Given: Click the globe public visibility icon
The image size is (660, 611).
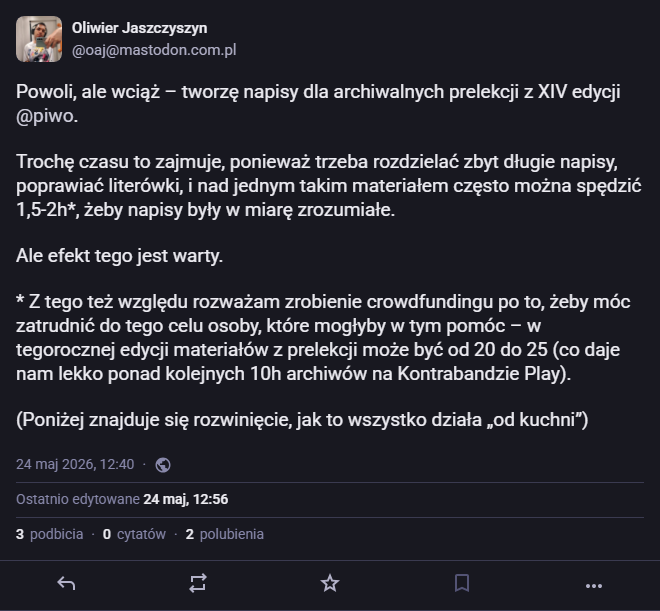Looking at the screenshot, I should click(163, 465).
